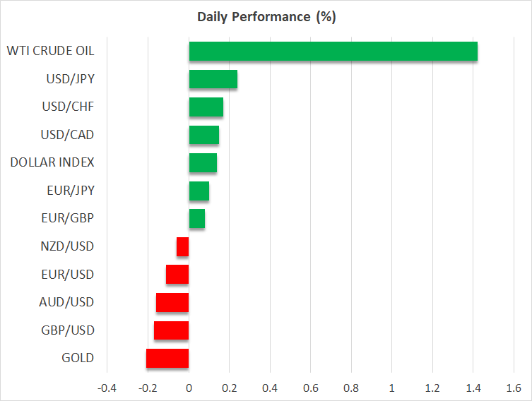Select the EUR/GBP bar
Screen dimensions: 532x401
196,219
